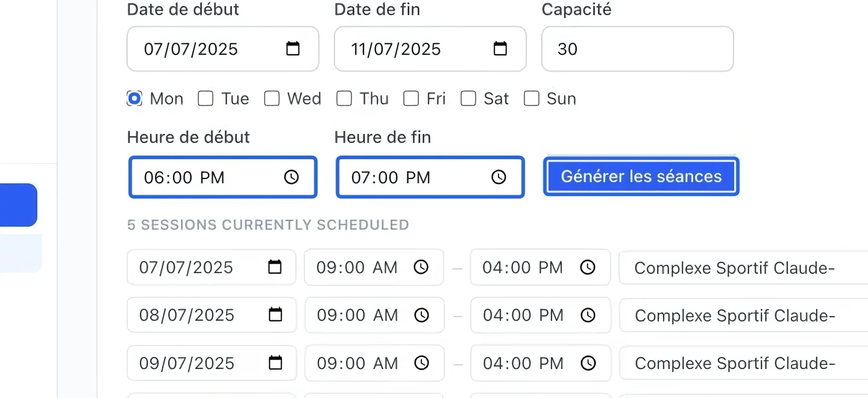Open calendar icon of the 07/07/2025 session row
This screenshot has height=398, width=868.
[275, 267]
